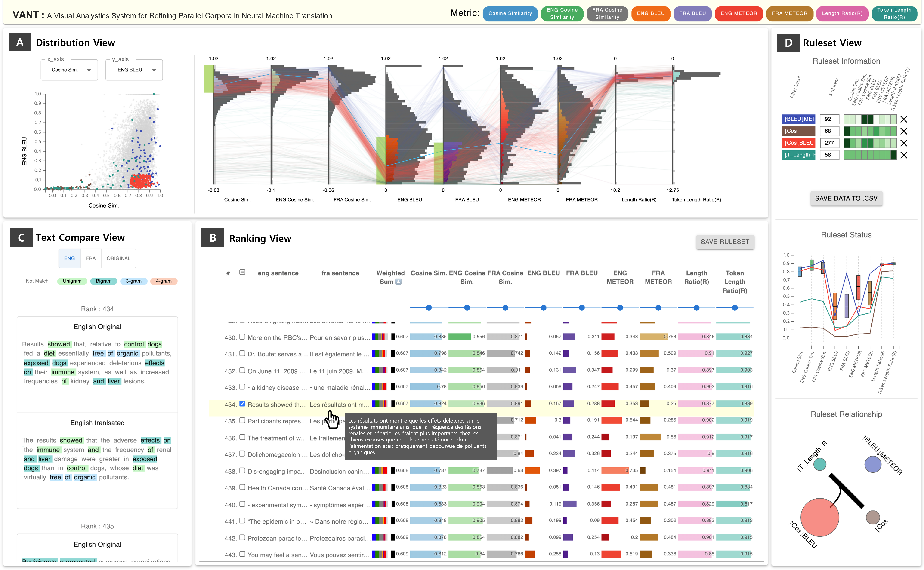Click the SAVE RULESET button
The height and width of the screenshot is (570, 924).
click(x=725, y=242)
